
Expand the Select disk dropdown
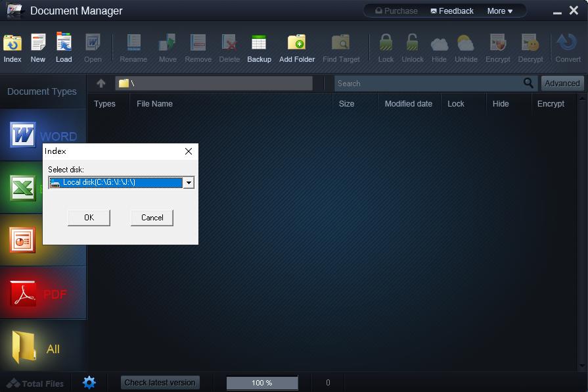189,182
